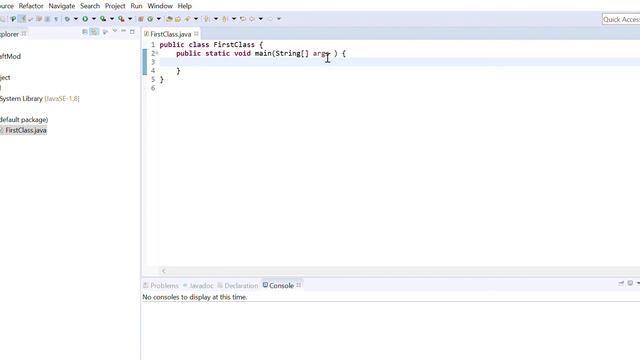The width and height of the screenshot is (640, 360).
Task: Click the Previous Annotation toolbar icon
Action: tap(225, 19)
